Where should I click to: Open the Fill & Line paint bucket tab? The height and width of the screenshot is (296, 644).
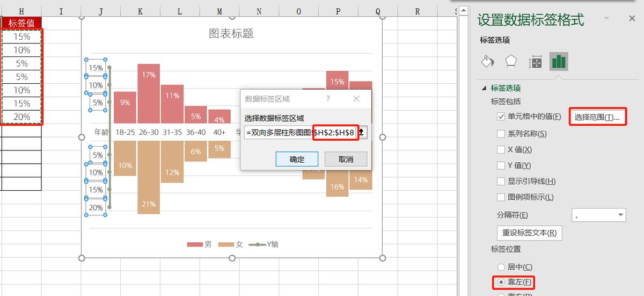[x=487, y=62]
